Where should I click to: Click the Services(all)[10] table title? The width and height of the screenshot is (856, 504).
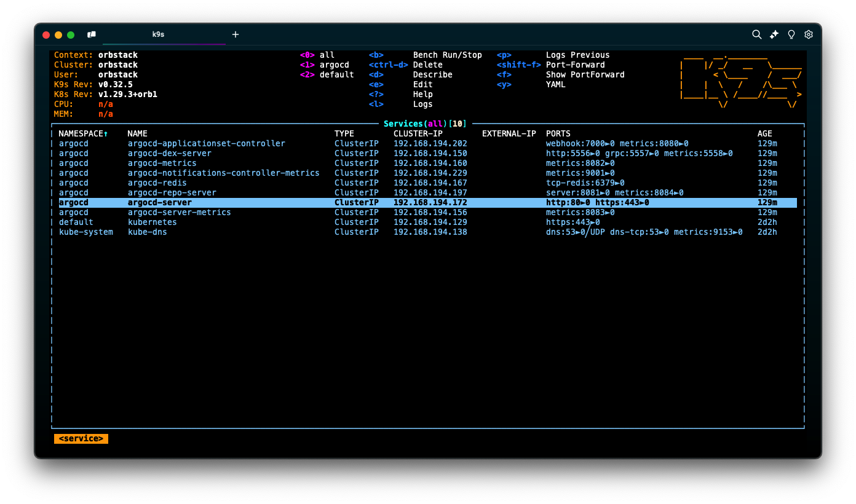click(x=425, y=124)
